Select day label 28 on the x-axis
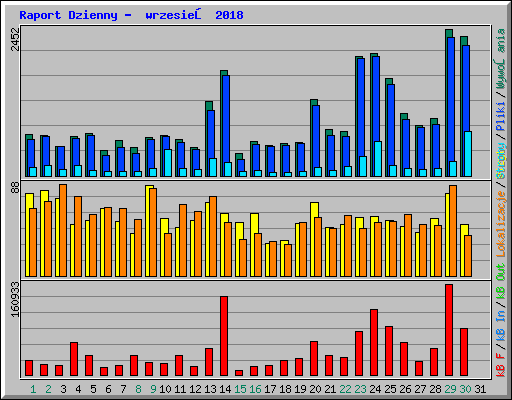This screenshot has height=400, width=512. pos(435,389)
